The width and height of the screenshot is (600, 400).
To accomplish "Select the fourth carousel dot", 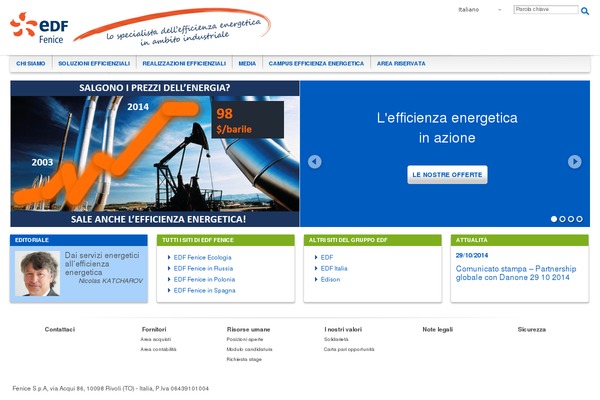I will tap(580, 219).
